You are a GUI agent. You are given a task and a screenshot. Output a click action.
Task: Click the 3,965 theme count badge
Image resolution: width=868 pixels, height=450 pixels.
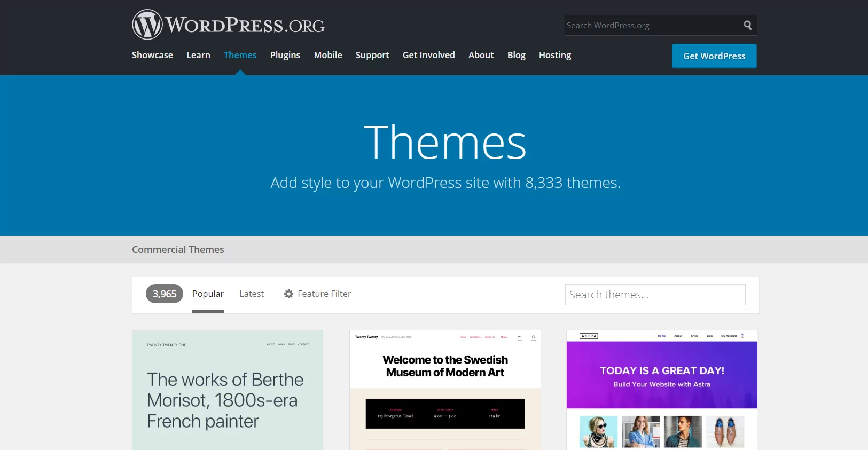(165, 294)
